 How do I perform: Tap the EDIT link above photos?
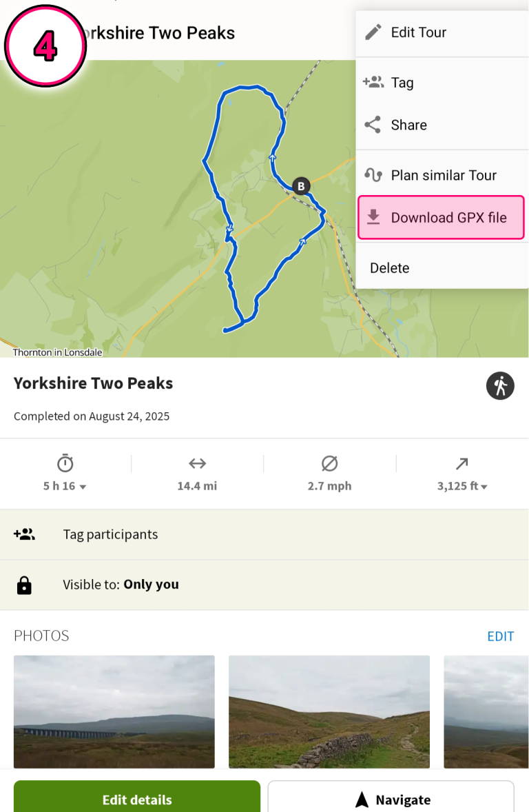[500, 636]
